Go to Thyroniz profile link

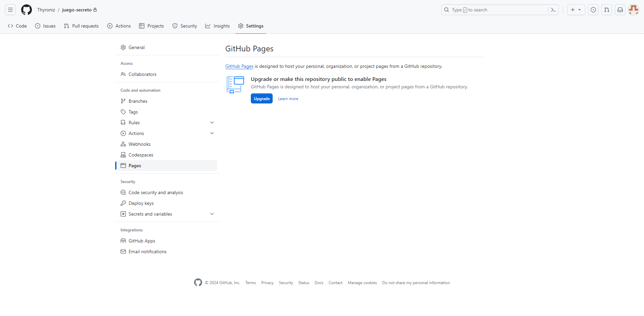46,10
